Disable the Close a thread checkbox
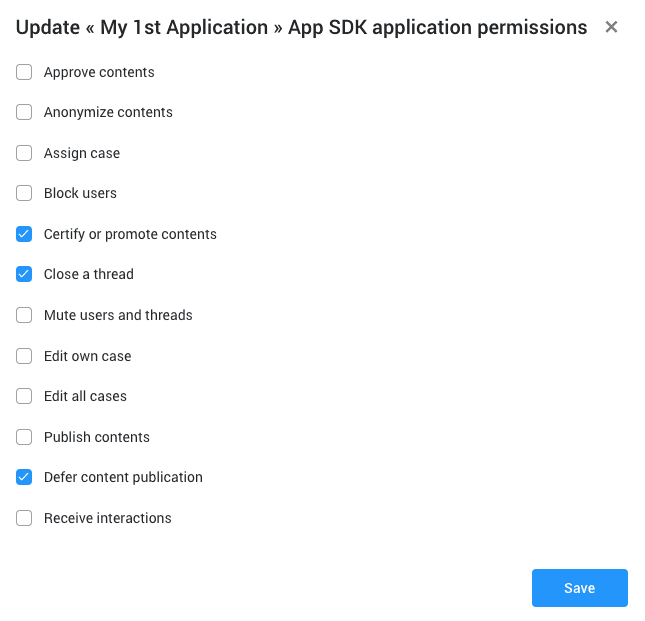This screenshot has height=621, width=645. pyautogui.click(x=24, y=274)
